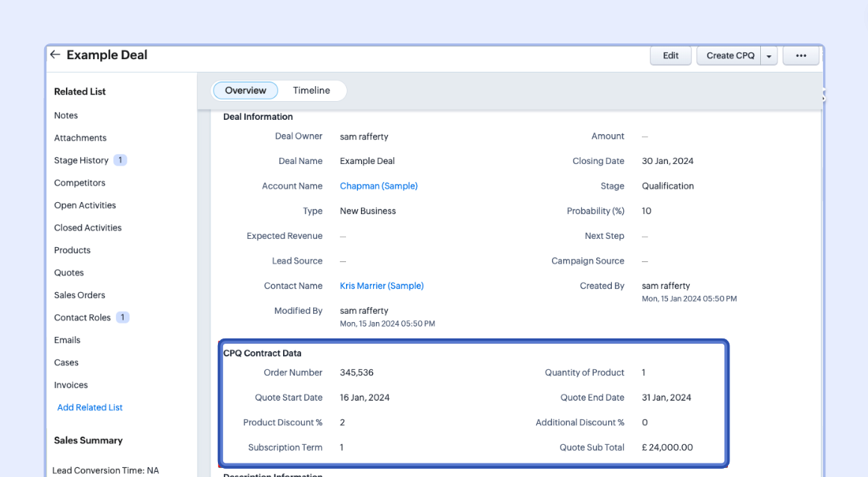The width and height of the screenshot is (868, 477).
Task: Go to Attachments in the related list
Action: tap(80, 138)
